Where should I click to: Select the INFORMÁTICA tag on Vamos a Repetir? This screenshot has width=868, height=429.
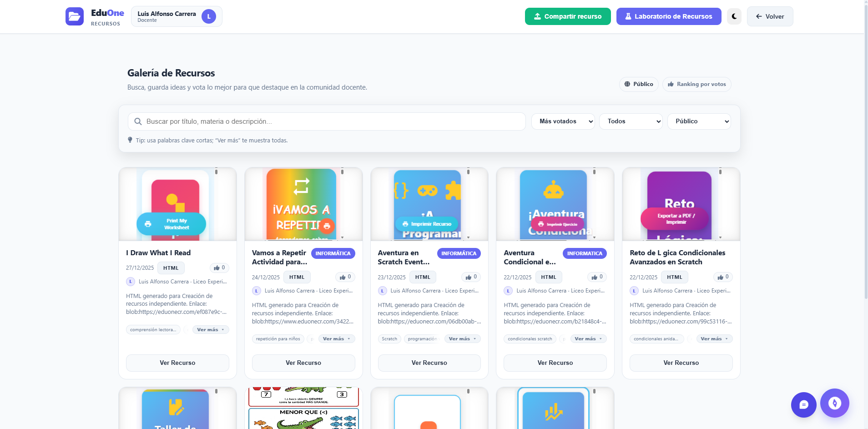coord(333,253)
